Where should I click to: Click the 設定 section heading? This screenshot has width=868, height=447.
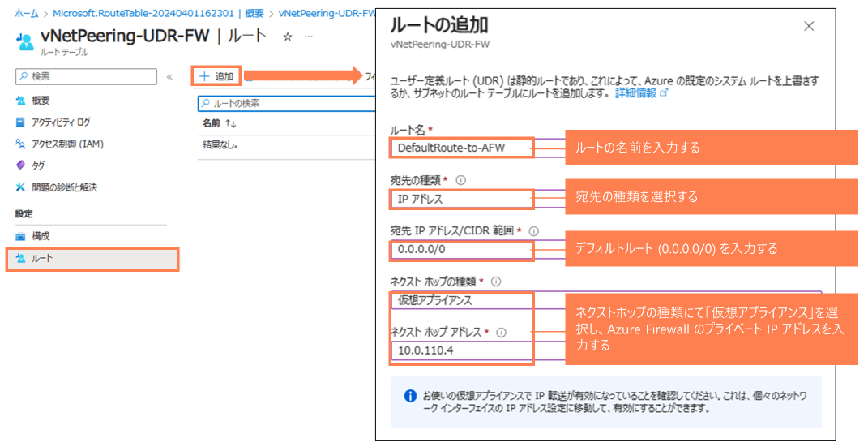24,214
